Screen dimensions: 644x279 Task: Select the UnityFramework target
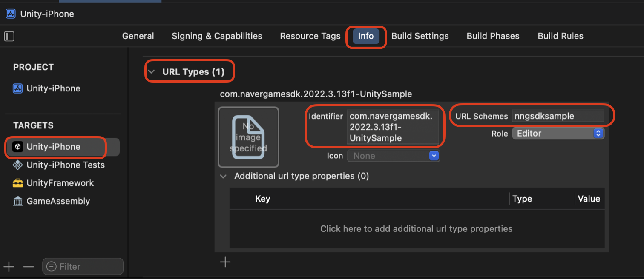[60, 183]
